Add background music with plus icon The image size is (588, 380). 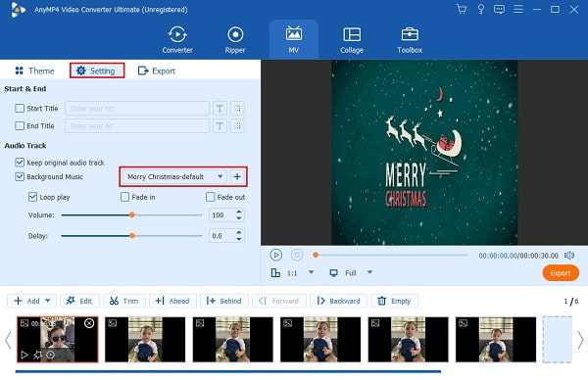[237, 176]
